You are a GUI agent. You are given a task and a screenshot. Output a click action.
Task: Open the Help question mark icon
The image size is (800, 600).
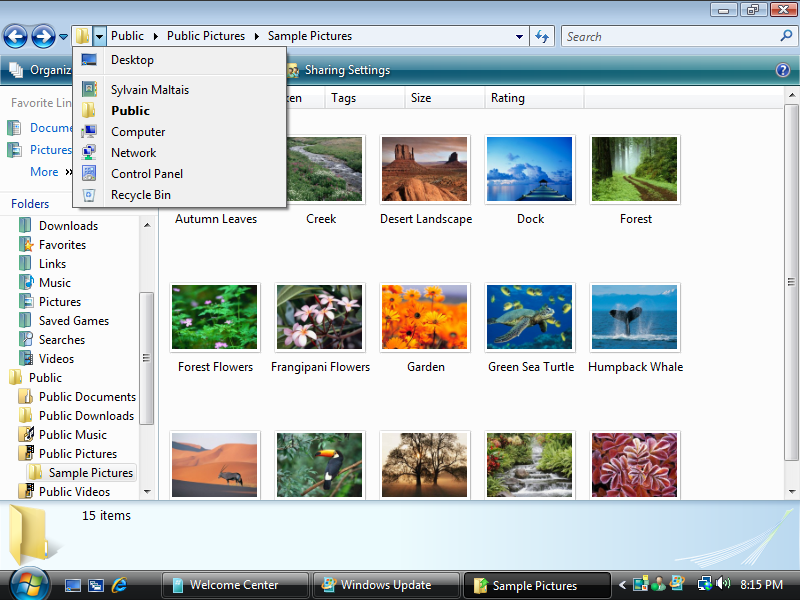click(x=783, y=70)
